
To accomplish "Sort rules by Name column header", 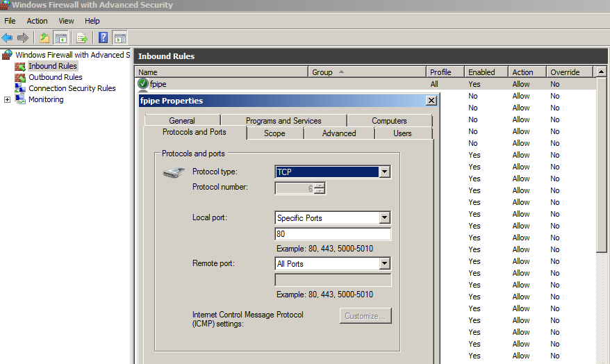I will point(222,72).
